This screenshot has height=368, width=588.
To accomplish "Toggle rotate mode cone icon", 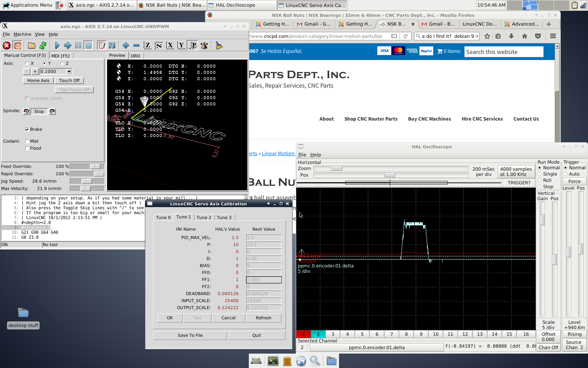I will (204, 46).
